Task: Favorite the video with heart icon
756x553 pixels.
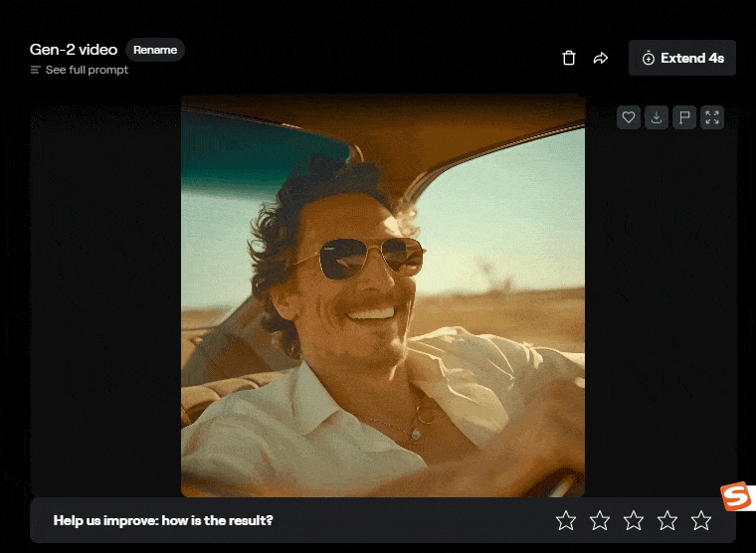Action: click(629, 117)
